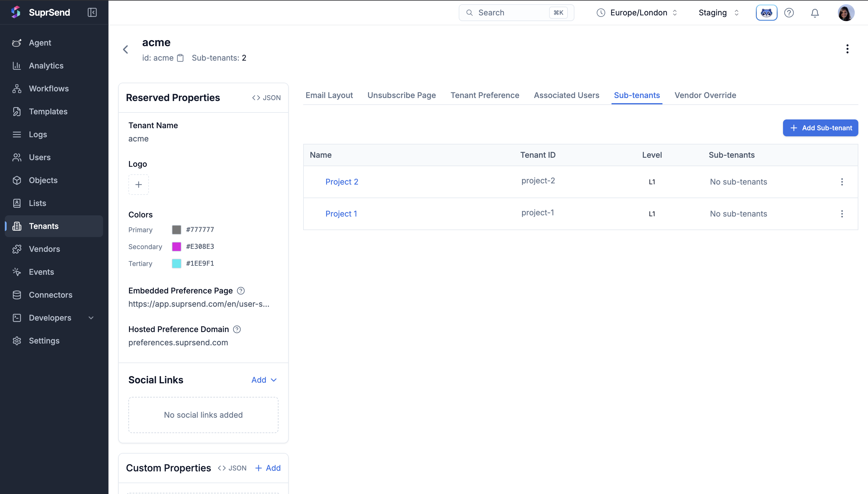
Task: Click the SuprSend logo icon
Action: tap(16, 12)
